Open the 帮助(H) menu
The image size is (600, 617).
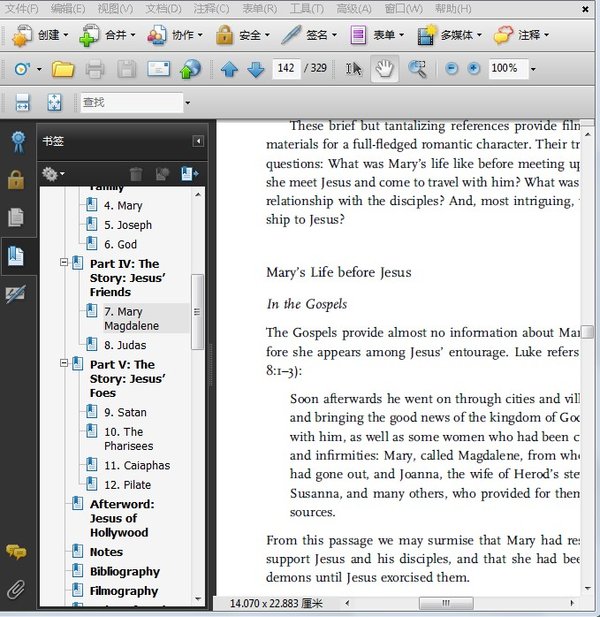(x=452, y=9)
